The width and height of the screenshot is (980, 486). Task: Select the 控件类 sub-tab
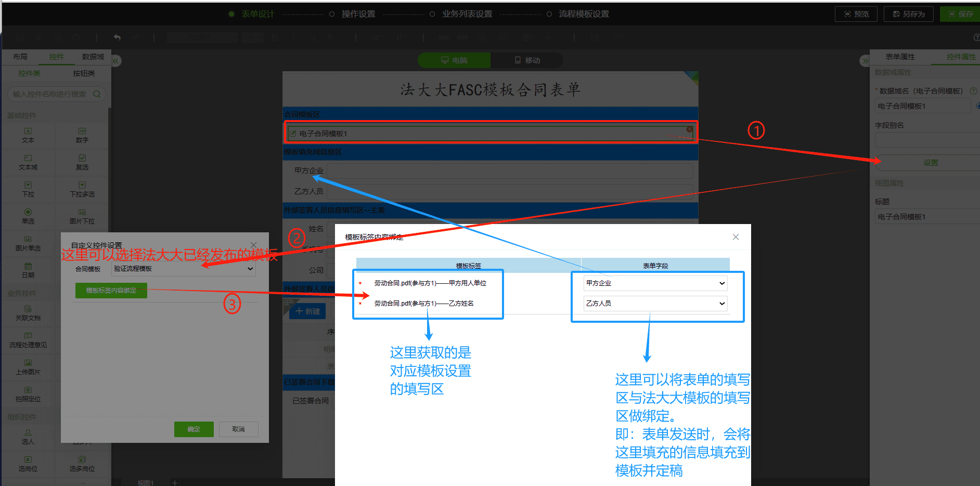[29, 73]
